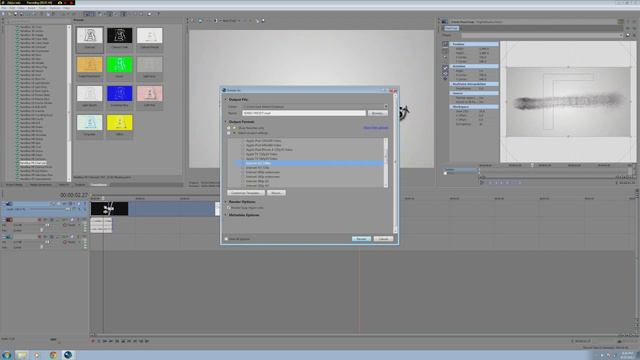Collapse the Source section in Pan/Crop
The image size is (640, 360).
coord(473,93)
